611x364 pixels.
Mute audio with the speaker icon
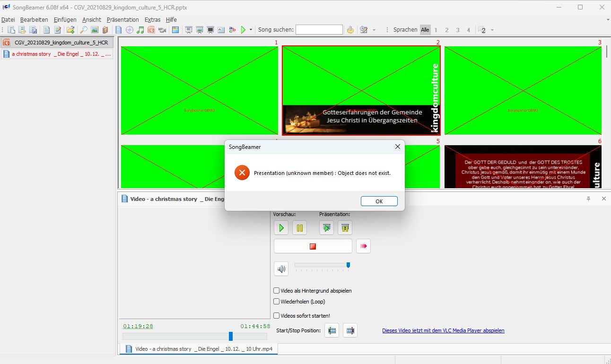click(x=281, y=269)
